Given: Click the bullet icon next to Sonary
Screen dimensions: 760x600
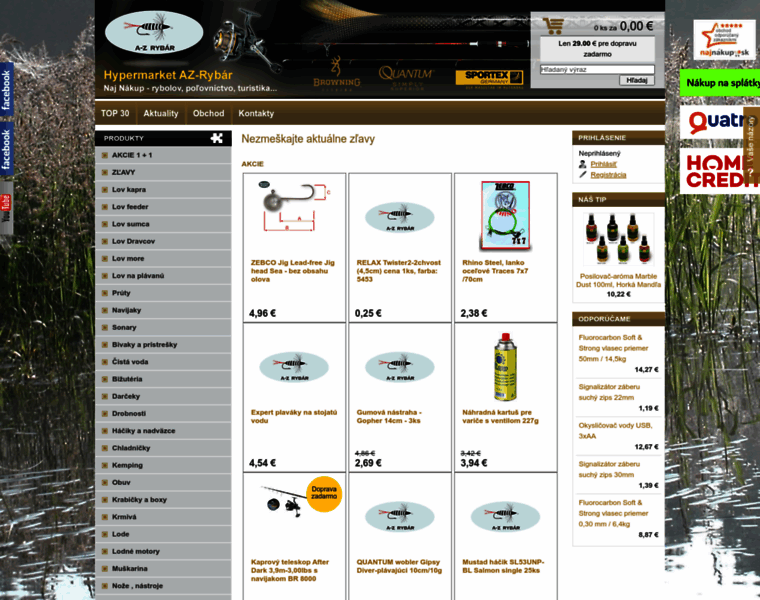Looking at the screenshot, I should pos(105,327).
